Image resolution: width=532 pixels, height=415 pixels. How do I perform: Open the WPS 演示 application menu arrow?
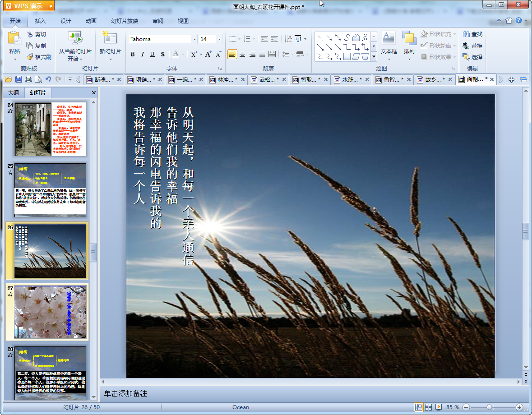pos(51,6)
